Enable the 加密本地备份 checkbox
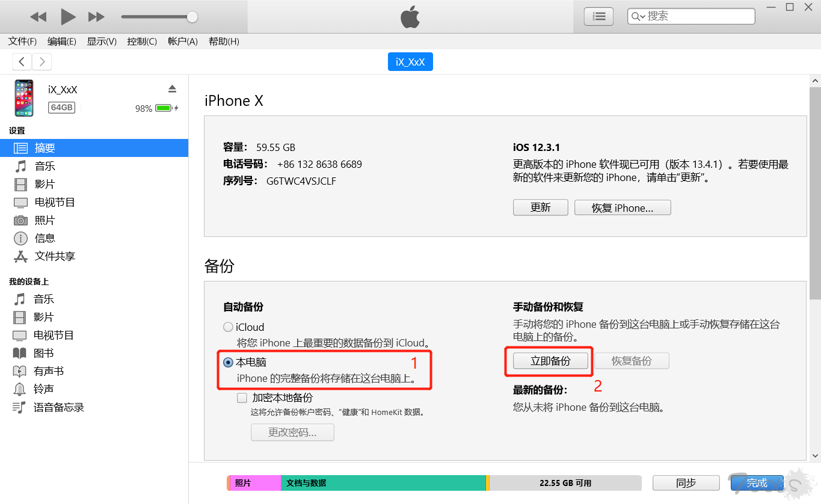This screenshot has width=821, height=504. (x=242, y=398)
